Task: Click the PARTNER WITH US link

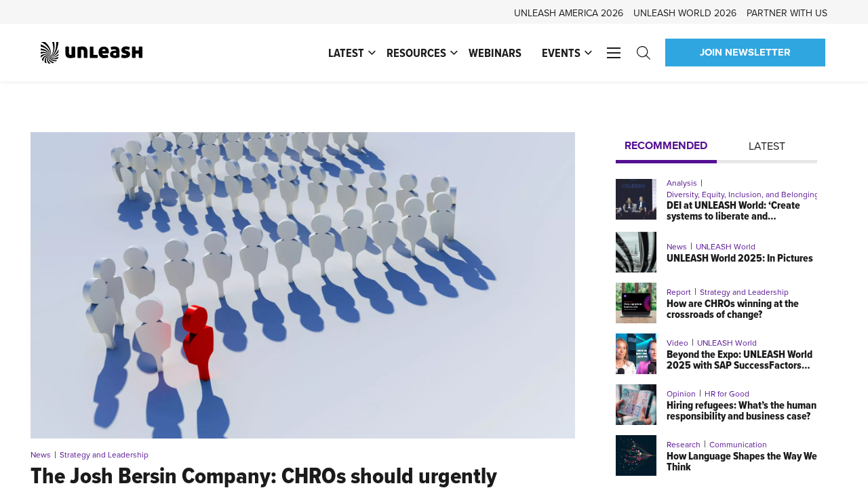Action: click(787, 13)
